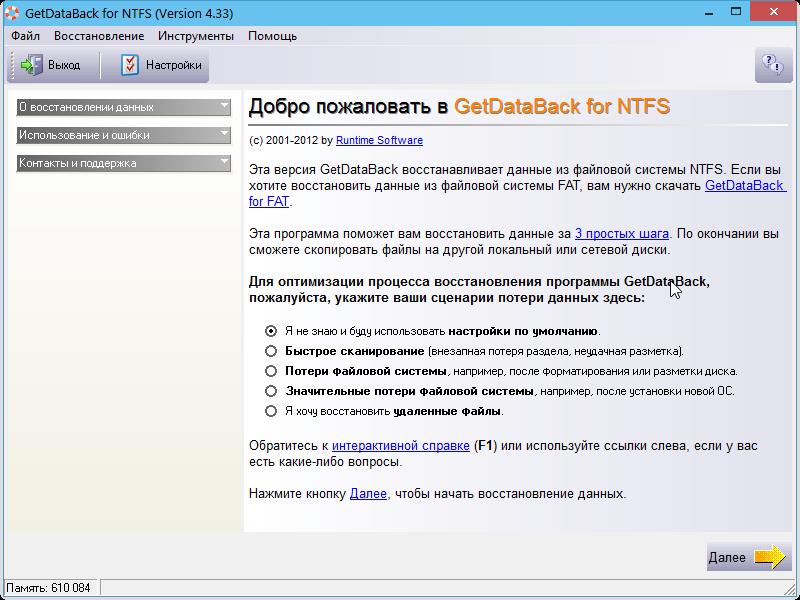
Task: Open the Runtime Software link
Action: 379,140
